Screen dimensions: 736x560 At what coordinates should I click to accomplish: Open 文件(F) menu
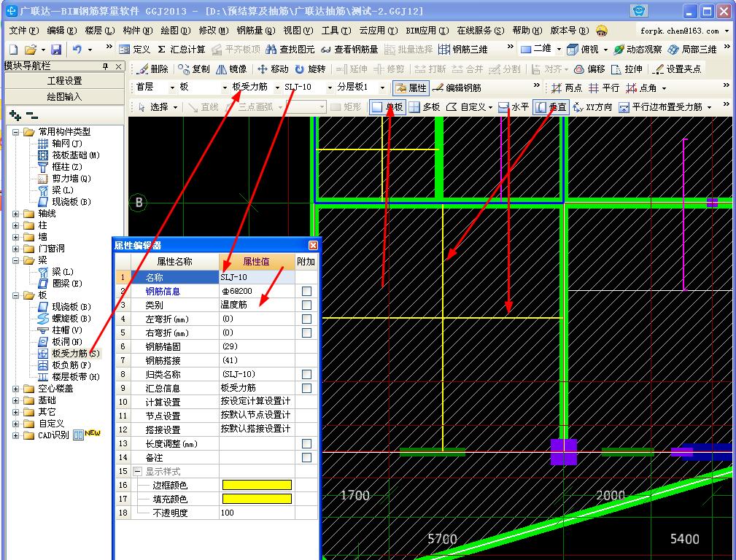pos(23,31)
